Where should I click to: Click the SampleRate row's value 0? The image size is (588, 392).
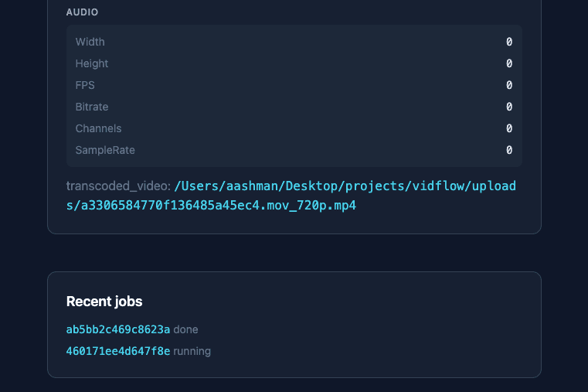(x=509, y=150)
